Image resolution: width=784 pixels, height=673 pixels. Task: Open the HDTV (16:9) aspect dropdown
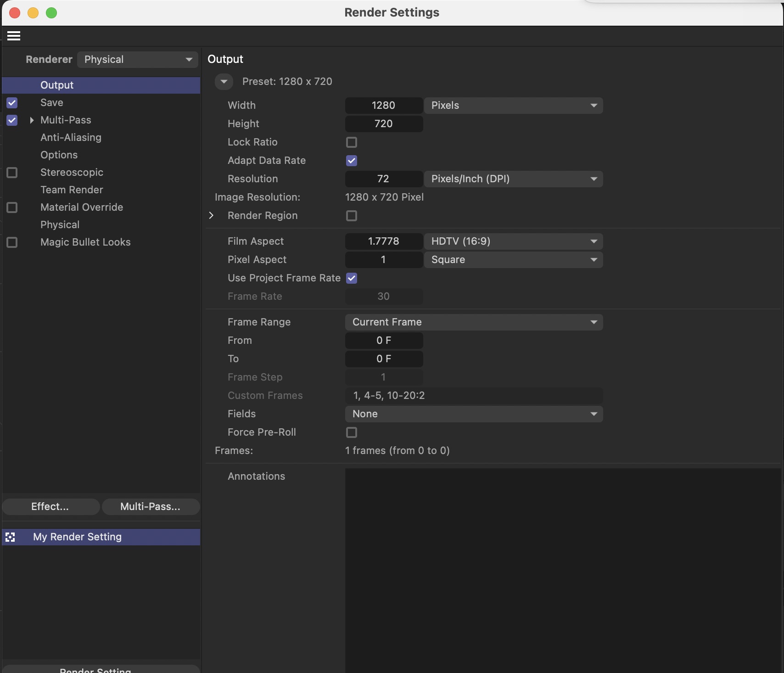click(x=514, y=241)
